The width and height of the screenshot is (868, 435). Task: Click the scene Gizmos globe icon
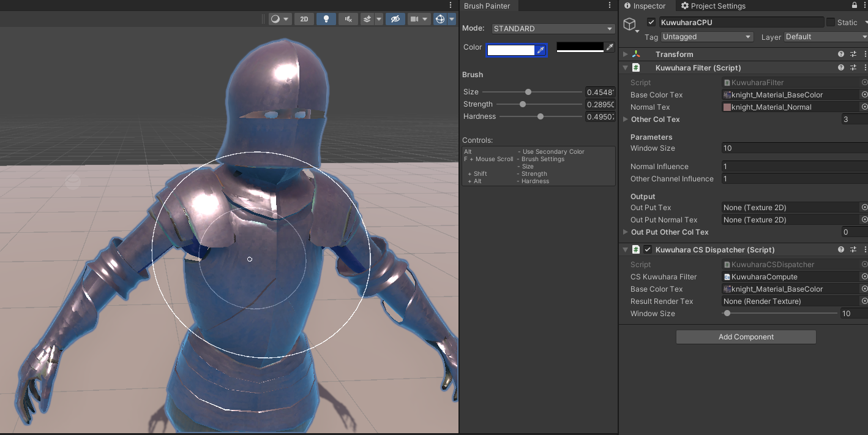(440, 19)
